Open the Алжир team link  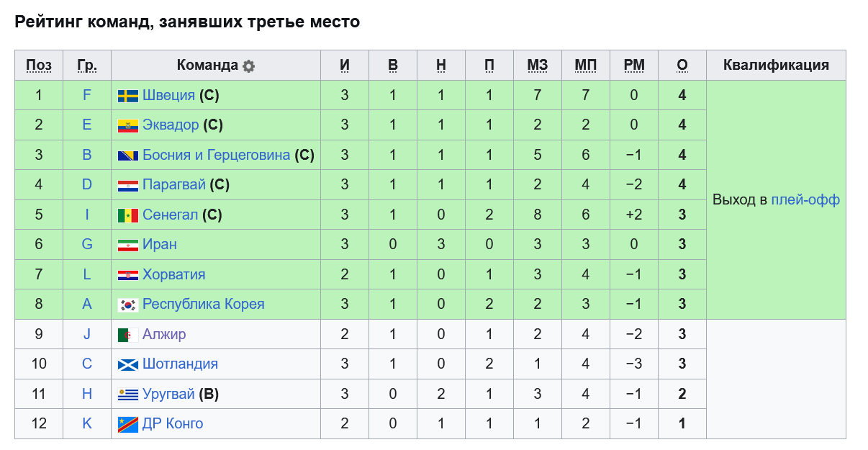(x=164, y=334)
